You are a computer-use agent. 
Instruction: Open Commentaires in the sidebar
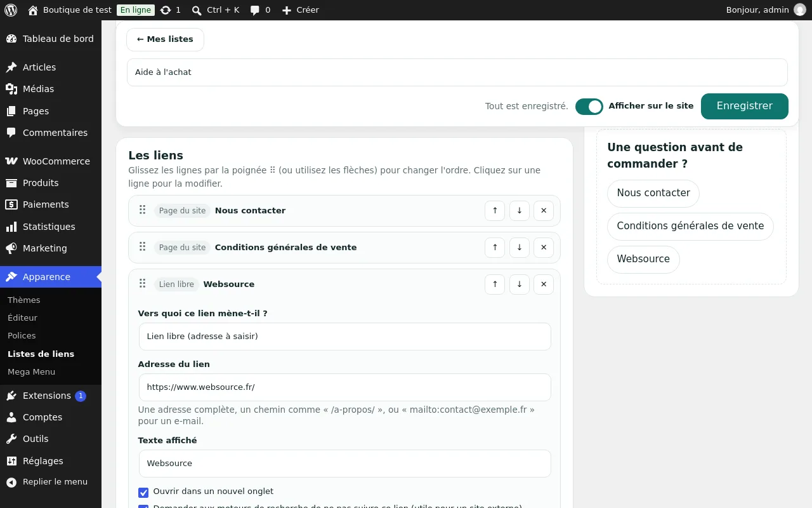51,133
